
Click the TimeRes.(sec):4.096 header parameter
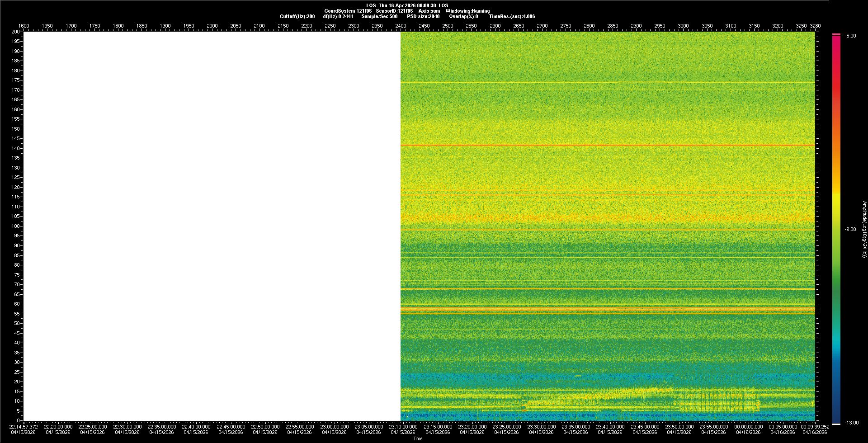[512, 16]
